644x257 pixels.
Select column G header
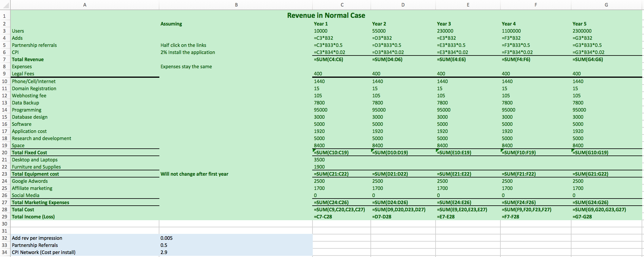pos(606,5)
